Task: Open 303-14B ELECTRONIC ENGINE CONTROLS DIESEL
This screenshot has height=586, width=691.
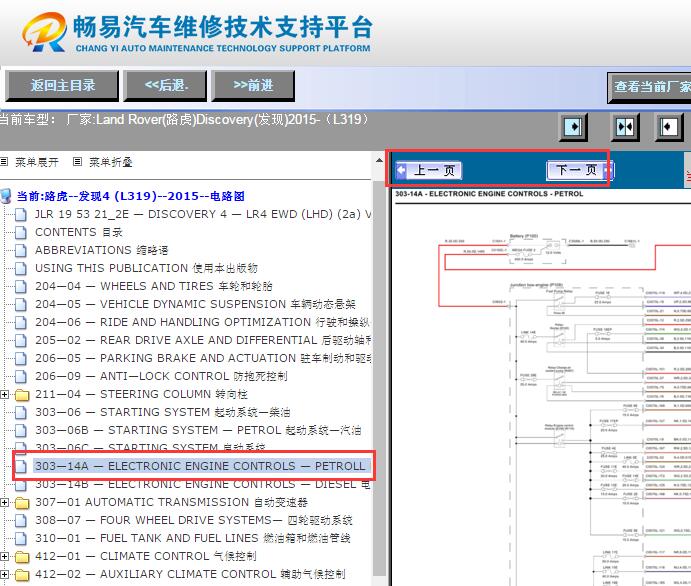Action: [x=203, y=484]
